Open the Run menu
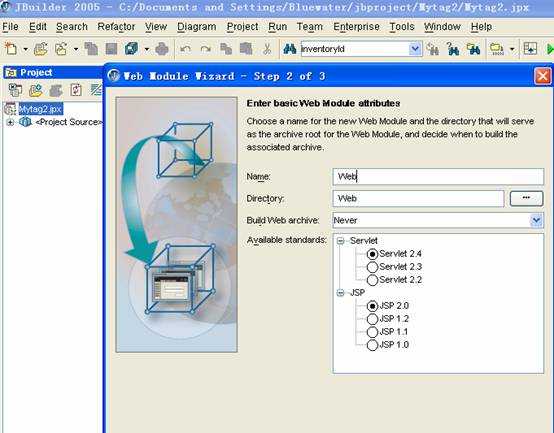 pyautogui.click(x=278, y=27)
